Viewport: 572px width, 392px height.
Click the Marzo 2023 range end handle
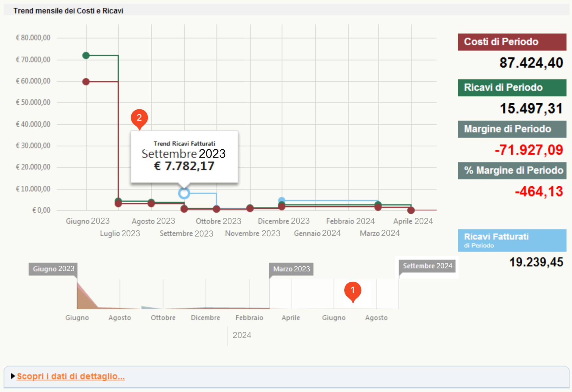[291, 269]
